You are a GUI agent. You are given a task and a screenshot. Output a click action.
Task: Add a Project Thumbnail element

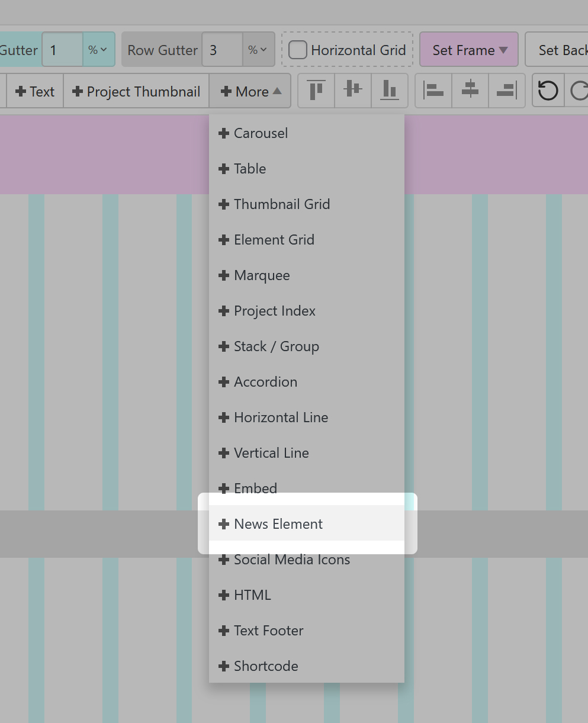(x=136, y=92)
